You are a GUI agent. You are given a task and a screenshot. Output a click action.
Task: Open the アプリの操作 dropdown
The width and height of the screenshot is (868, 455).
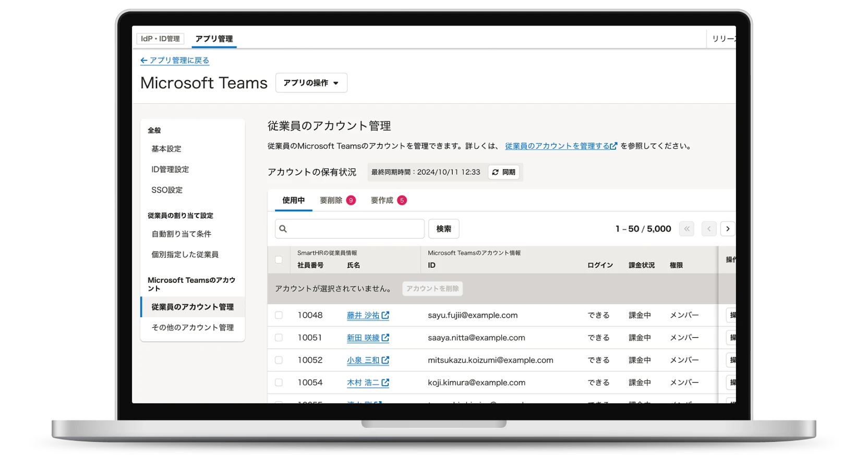tap(311, 83)
